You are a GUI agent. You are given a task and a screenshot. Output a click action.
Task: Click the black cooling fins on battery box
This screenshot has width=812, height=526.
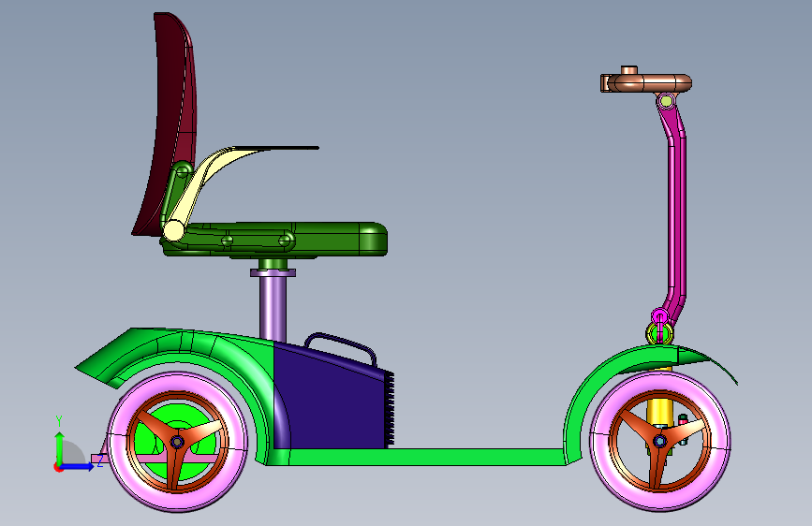pyautogui.click(x=390, y=409)
